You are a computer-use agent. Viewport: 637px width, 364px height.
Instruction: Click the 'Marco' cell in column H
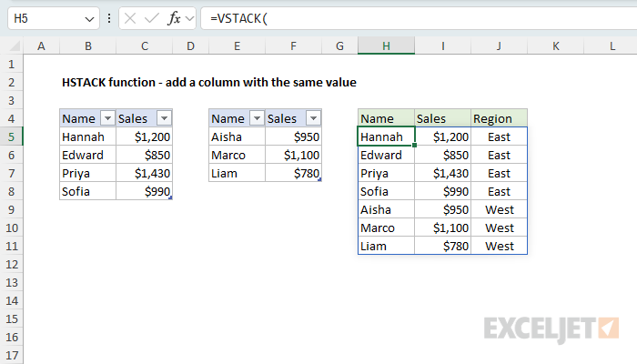(386, 227)
